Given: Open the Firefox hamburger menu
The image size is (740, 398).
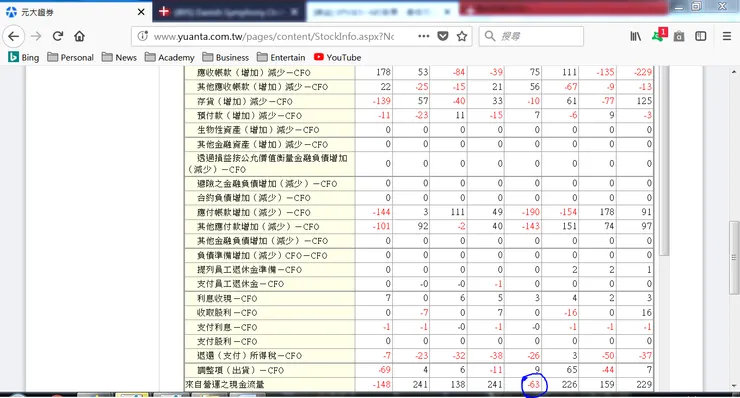Looking at the screenshot, I should (x=727, y=36).
